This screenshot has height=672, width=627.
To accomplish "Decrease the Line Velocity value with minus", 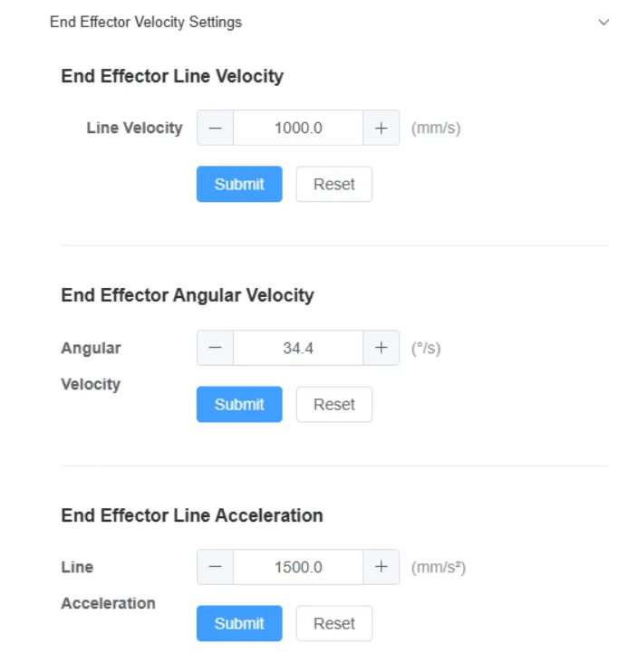I will (215, 128).
